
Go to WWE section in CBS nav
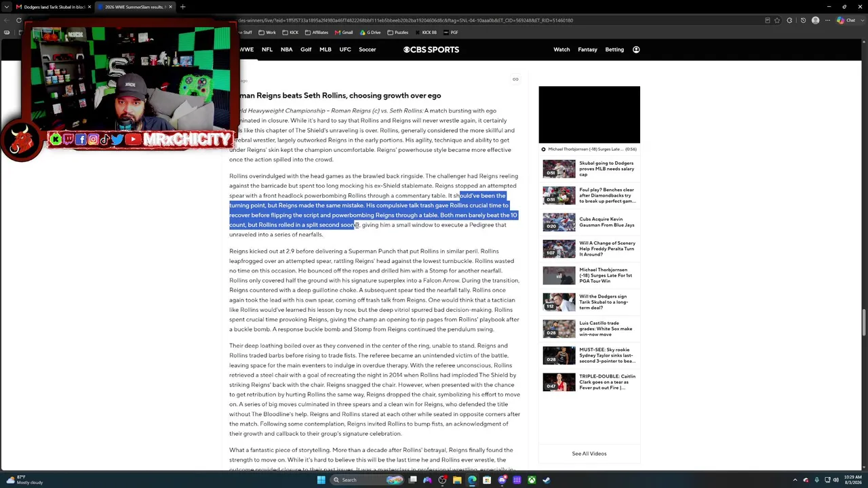(247, 49)
